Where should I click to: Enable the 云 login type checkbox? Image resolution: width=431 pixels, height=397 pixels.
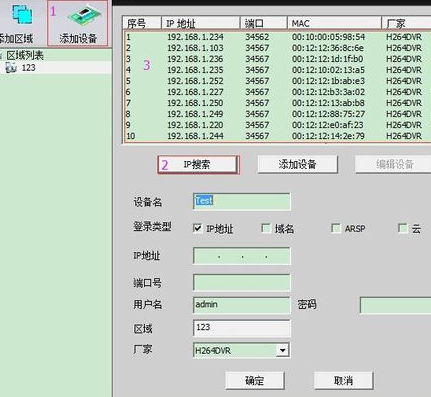403,228
